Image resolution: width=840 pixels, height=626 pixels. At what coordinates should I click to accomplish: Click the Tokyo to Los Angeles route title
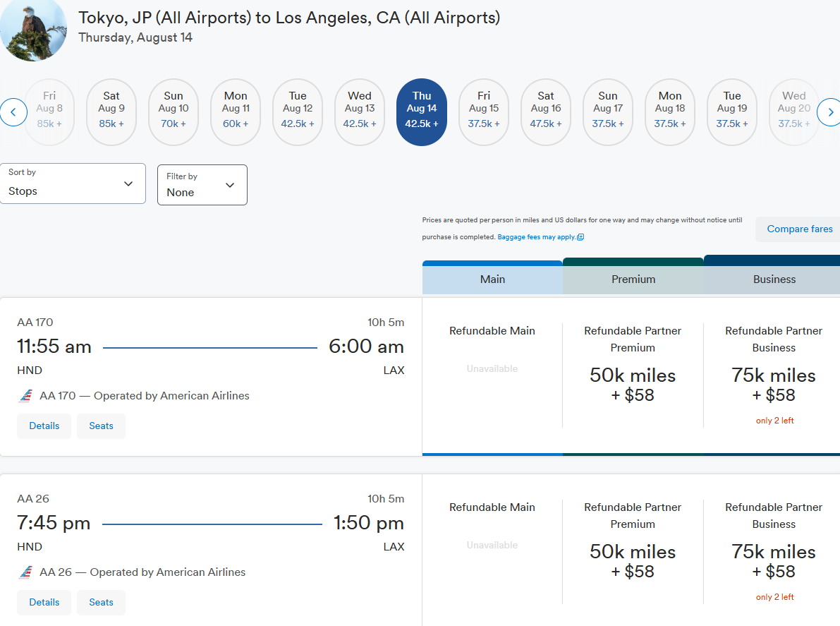pyautogui.click(x=289, y=18)
